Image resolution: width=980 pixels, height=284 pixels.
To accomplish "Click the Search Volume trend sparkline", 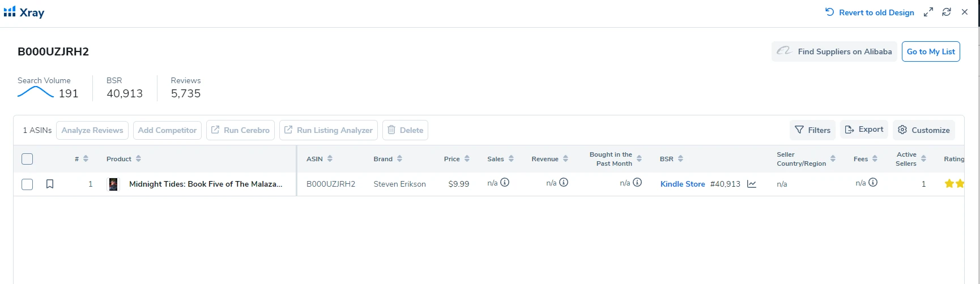I will click(x=35, y=92).
